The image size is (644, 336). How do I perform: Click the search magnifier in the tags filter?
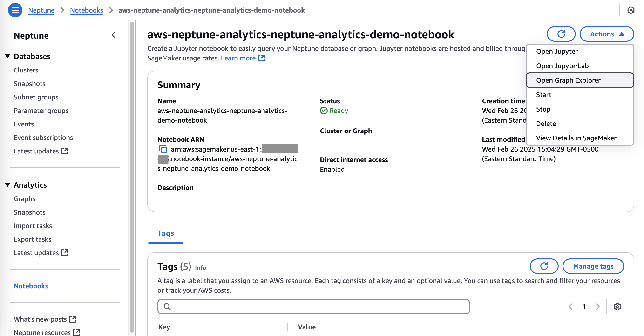pyautogui.click(x=167, y=306)
